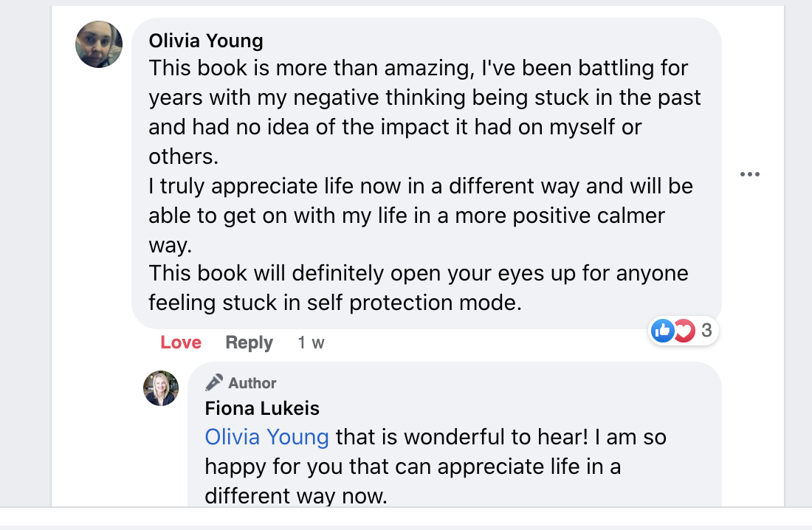The width and height of the screenshot is (812, 530).
Task: Click the "This book will definitely open" sentence
Action: tap(419, 273)
